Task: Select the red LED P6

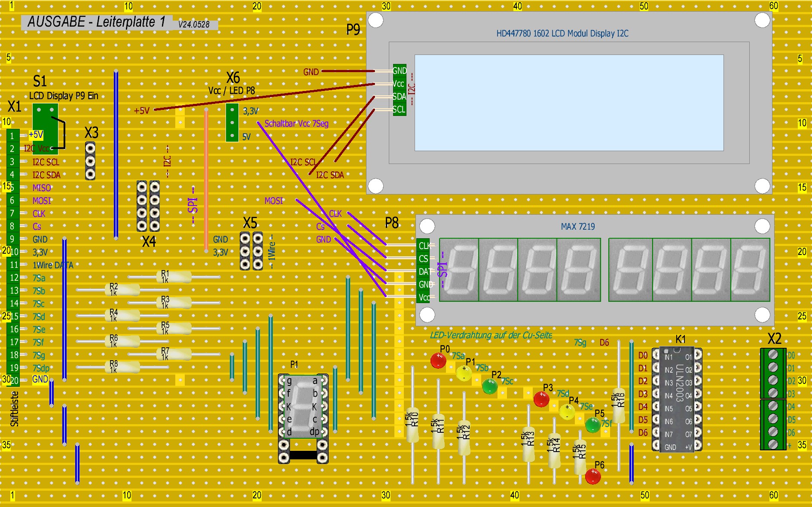Action: point(593,476)
